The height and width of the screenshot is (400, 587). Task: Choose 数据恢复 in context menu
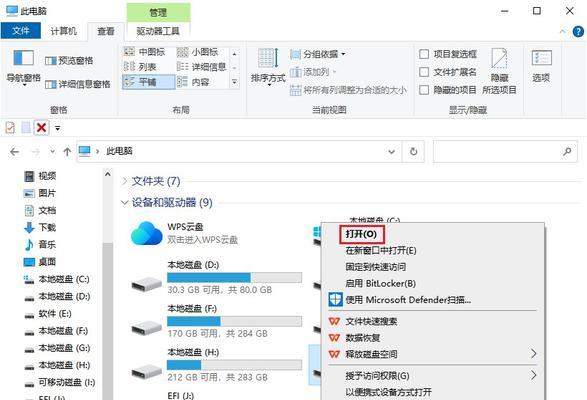tap(362, 338)
